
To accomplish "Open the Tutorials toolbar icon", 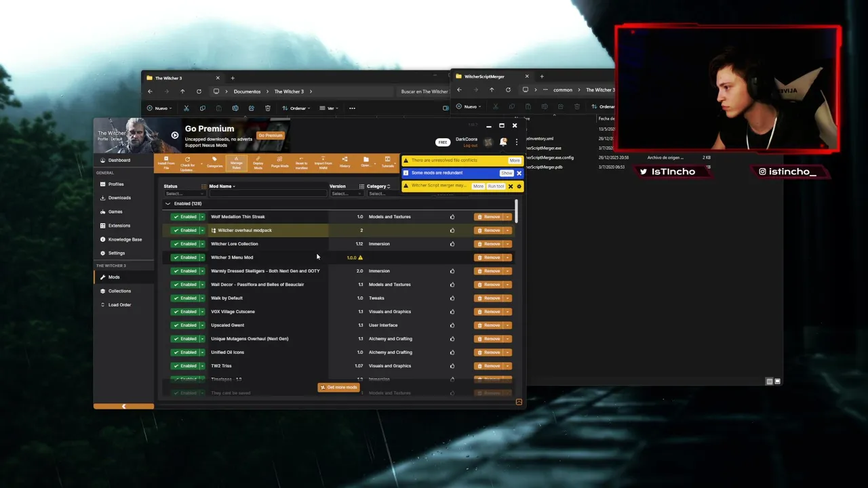I will (387, 163).
